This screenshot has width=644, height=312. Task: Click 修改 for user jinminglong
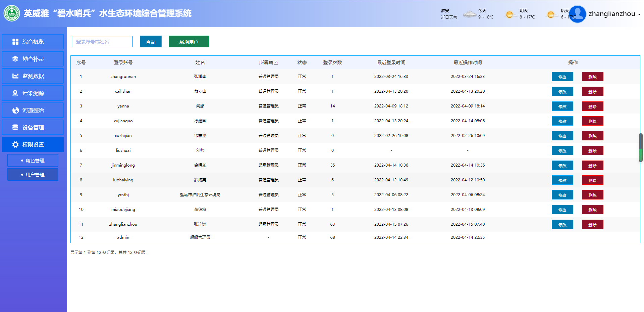tap(562, 166)
